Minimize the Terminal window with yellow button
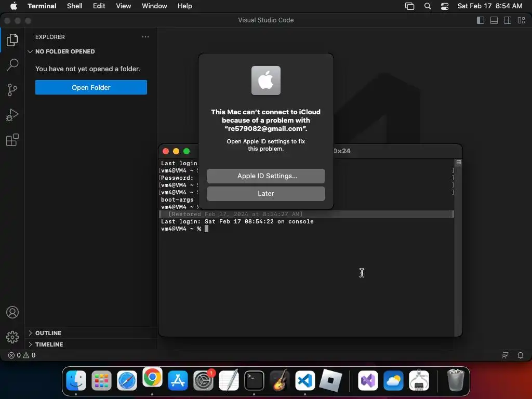 pos(176,151)
